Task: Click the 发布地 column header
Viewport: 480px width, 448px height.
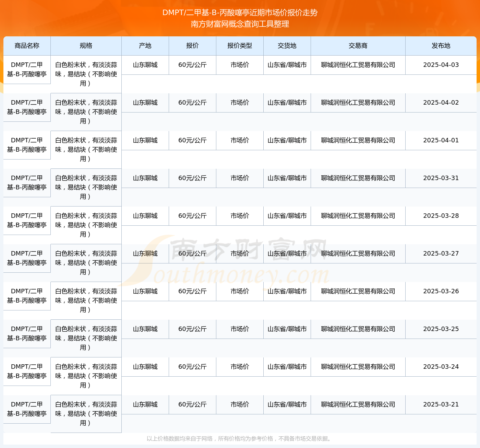Action: tap(441, 46)
